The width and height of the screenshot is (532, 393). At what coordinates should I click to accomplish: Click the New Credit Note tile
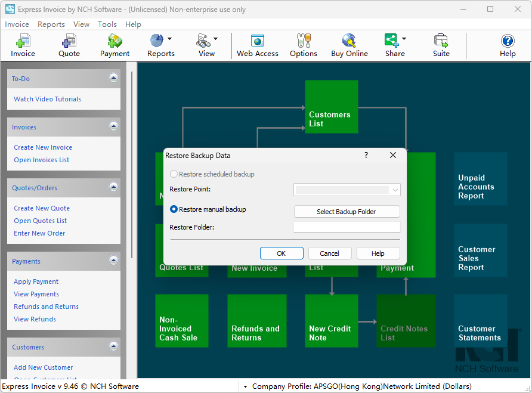(332, 321)
